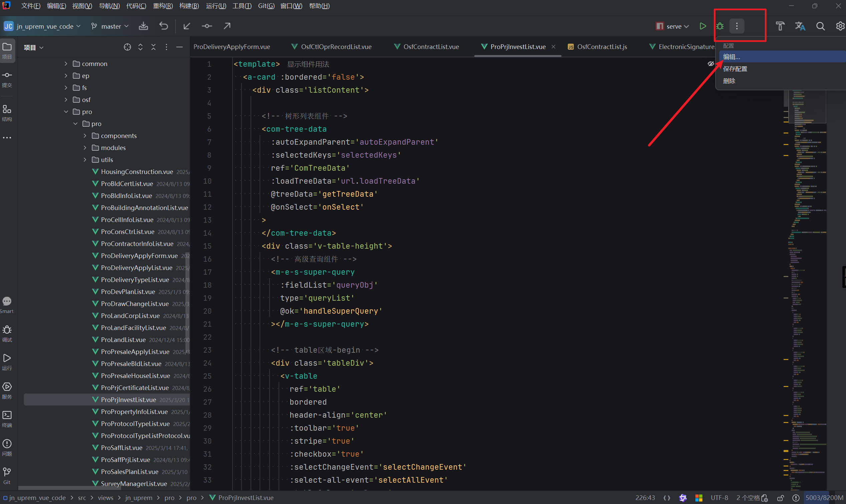The height and width of the screenshot is (504, 846).
Task: Open Search Everywhere magnifier icon
Action: click(x=820, y=26)
